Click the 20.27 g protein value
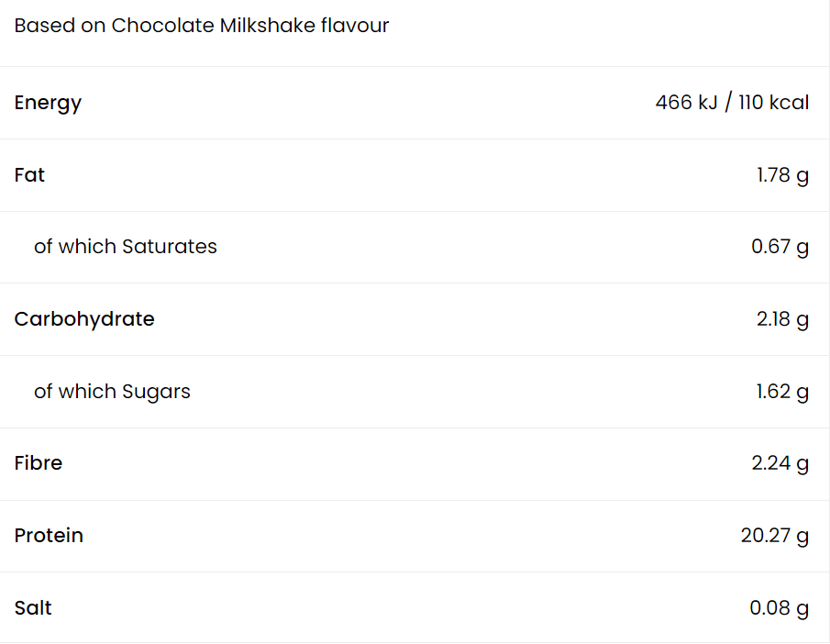830x644 pixels. coord(775,536)
